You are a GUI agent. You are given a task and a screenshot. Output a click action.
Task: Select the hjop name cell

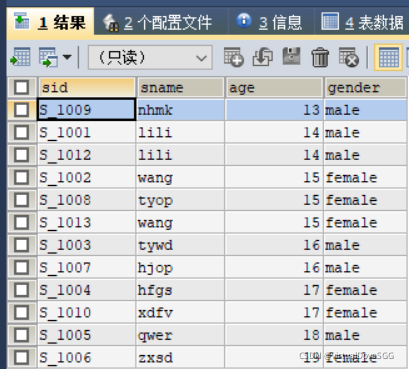pyautogui.click(x=180, y=267)
